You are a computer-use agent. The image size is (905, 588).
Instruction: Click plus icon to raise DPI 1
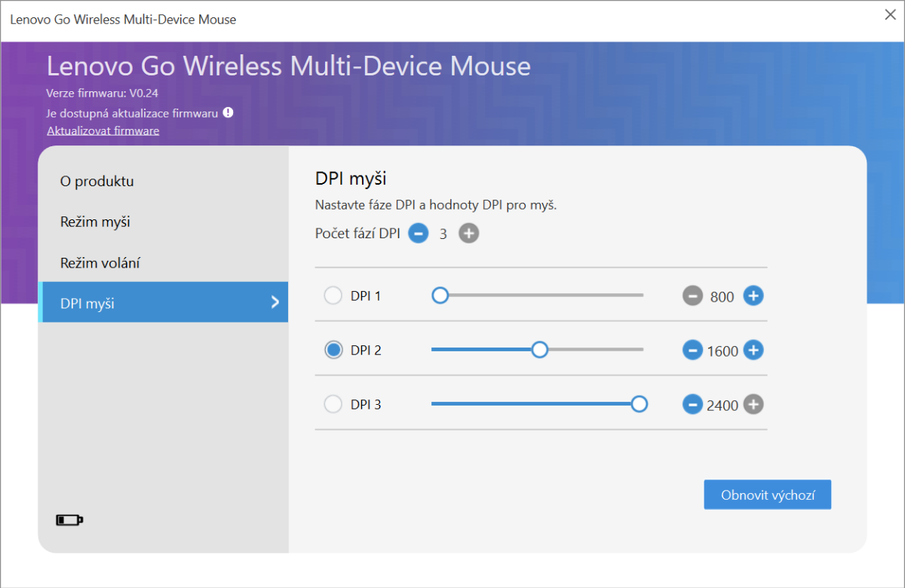pyautogui.click(x=753, y=296)
